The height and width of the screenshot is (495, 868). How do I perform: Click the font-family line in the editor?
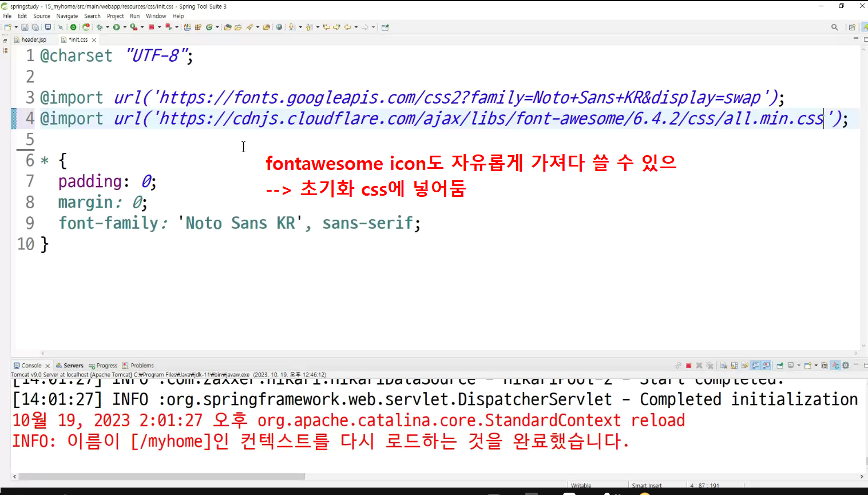coord(239,223)
